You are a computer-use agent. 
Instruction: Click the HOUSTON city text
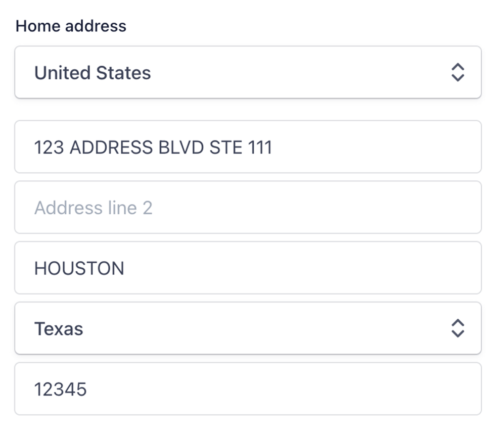(79, 268)
